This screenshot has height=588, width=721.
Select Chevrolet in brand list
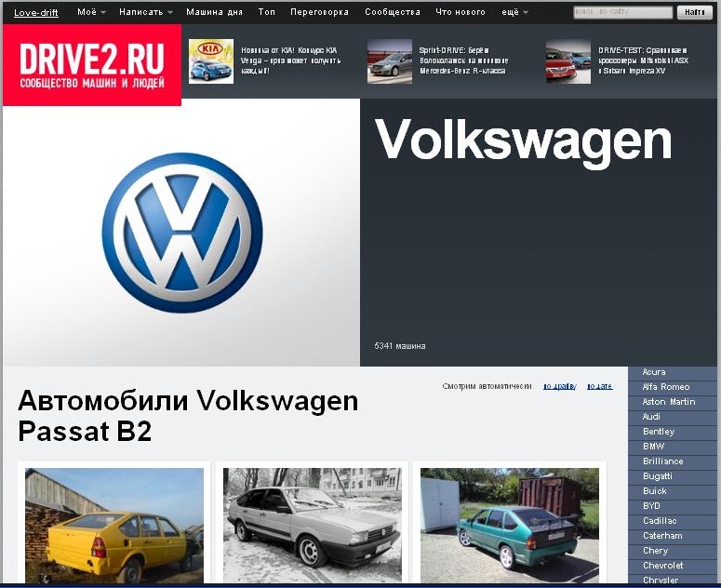coord(663,566)
